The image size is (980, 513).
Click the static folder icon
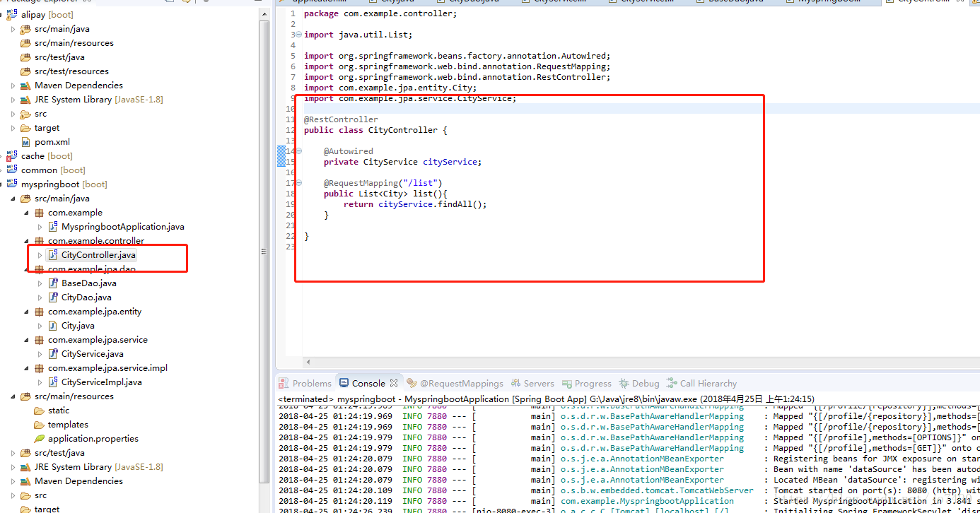click(x=40, y=410)
